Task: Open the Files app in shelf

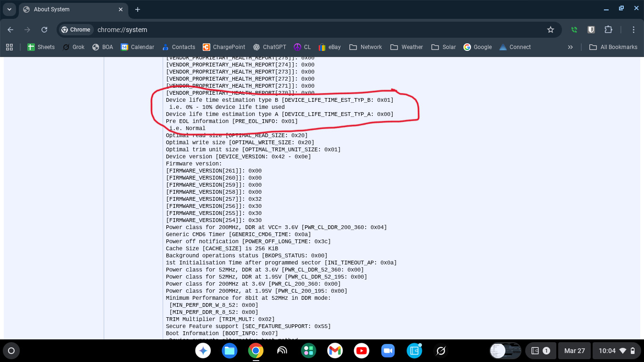Action: tap(230, 351)
